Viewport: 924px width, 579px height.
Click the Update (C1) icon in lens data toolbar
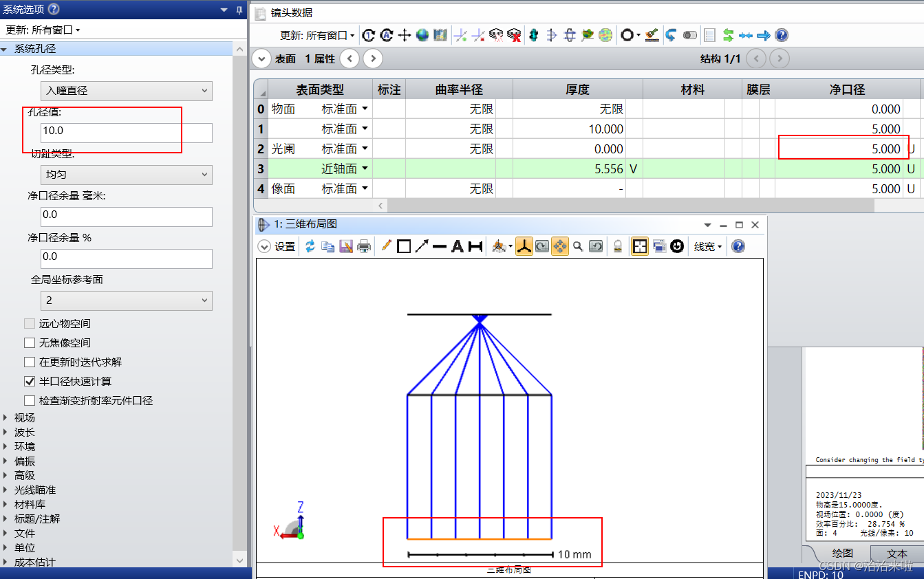369,35
